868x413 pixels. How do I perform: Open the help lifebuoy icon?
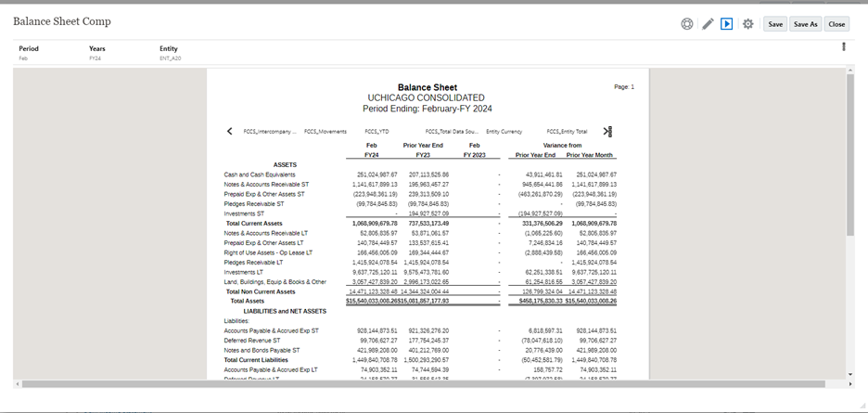[687, 24]
